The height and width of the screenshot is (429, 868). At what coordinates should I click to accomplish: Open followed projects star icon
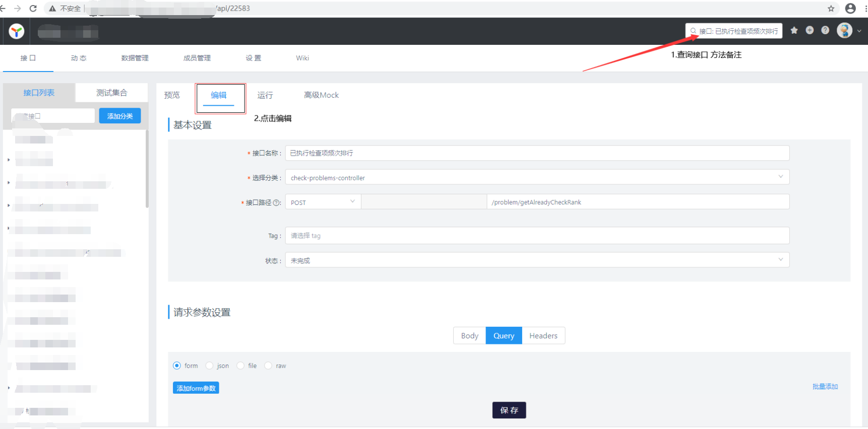click(x=794, y=31)
